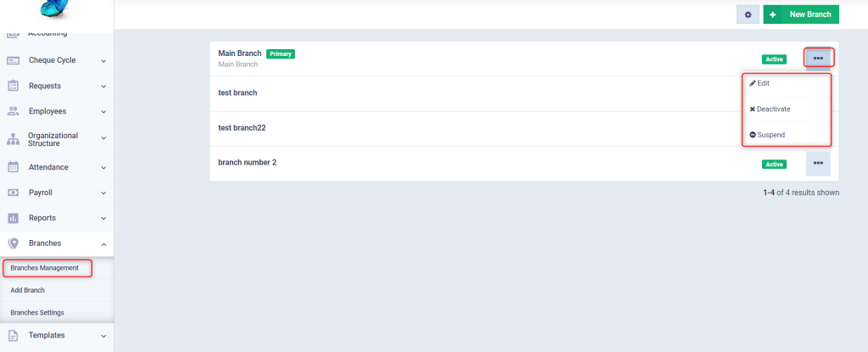Screen dimensions: 868x352
Task: Open the Add Branch sidebar item
Action: (28, 290)
